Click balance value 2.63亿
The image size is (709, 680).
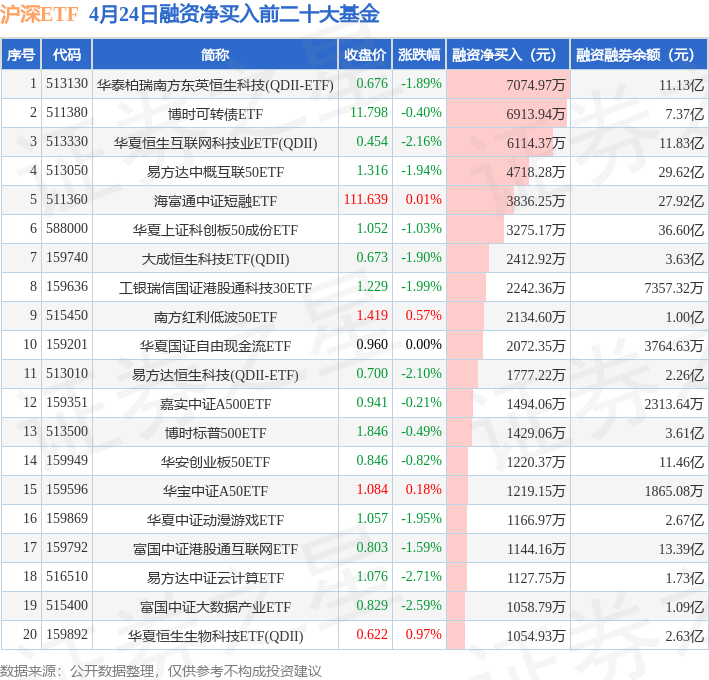(684, 636)
